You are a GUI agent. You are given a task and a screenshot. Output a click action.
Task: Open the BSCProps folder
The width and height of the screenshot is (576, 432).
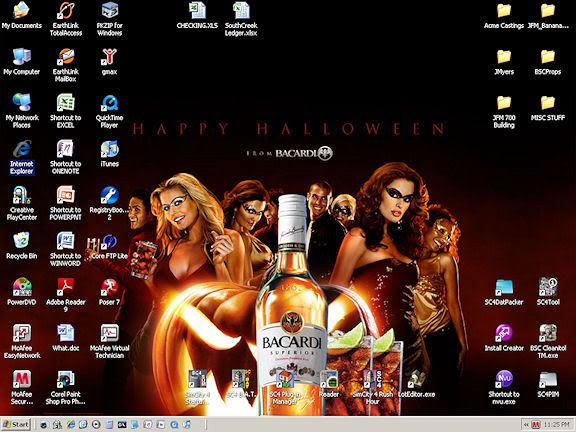click(x=548, y=61)
